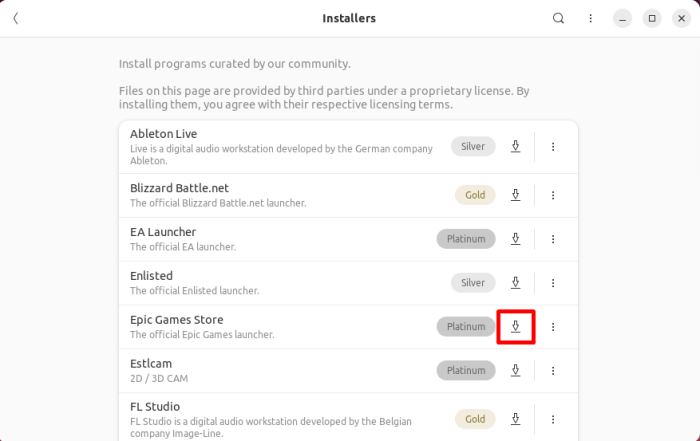The height and width of the screenshot is (441, 700).
Task: Expand the Epic Games Store options menu
Action: click(x=553, y=326)
